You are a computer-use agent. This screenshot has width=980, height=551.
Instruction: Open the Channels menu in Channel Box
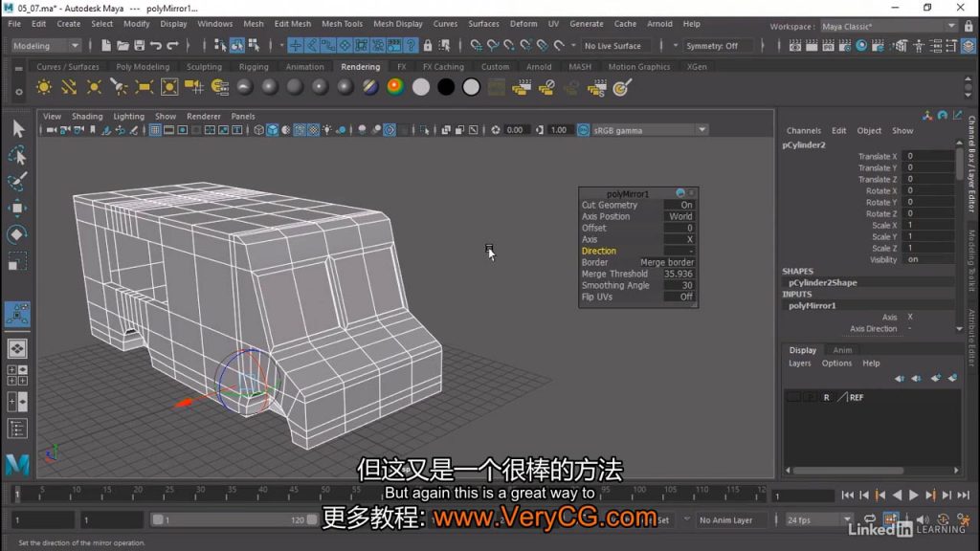(x=803, y=130)
